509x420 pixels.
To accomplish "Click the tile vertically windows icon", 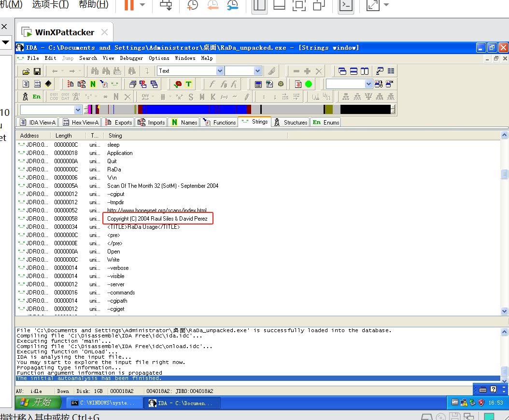I will [365, 71].
